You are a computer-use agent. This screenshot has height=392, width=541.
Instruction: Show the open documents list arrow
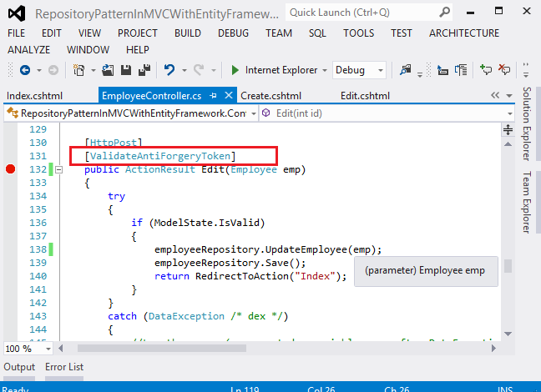pyautogui.click(x=509, y=96)
